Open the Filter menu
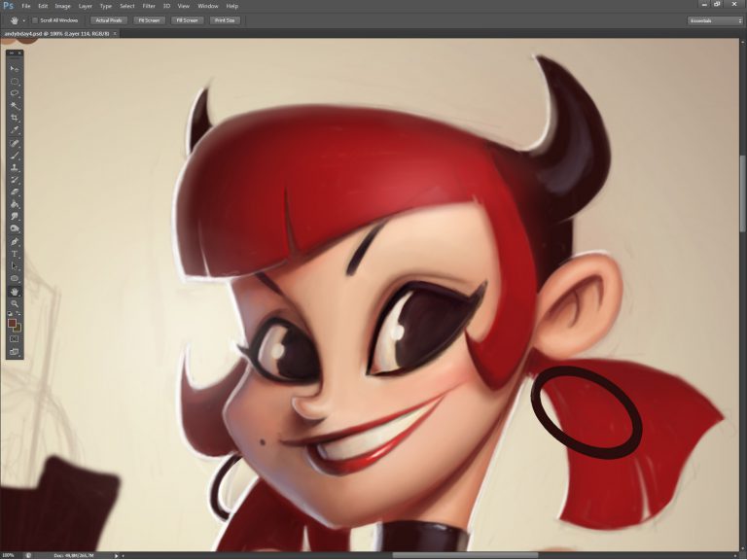This screenshot has width=747, height=560. pyautogui.click(x=149, y=6)
